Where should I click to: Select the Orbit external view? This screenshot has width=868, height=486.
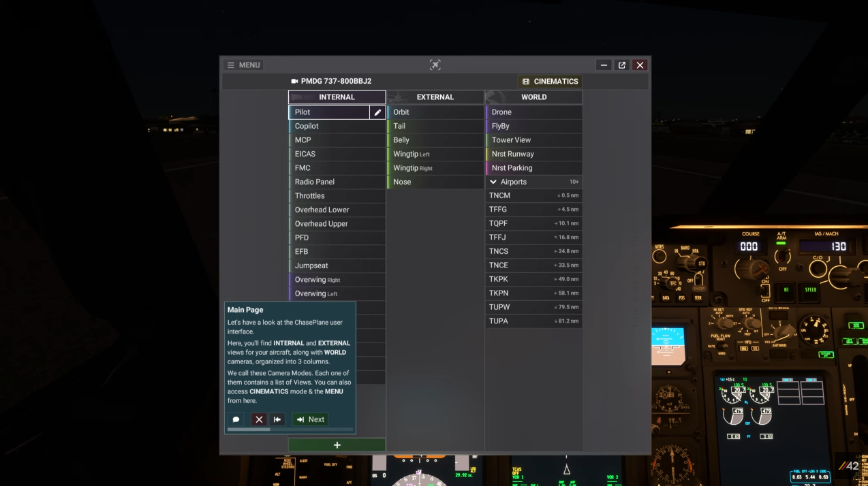(x=435, y=112)
